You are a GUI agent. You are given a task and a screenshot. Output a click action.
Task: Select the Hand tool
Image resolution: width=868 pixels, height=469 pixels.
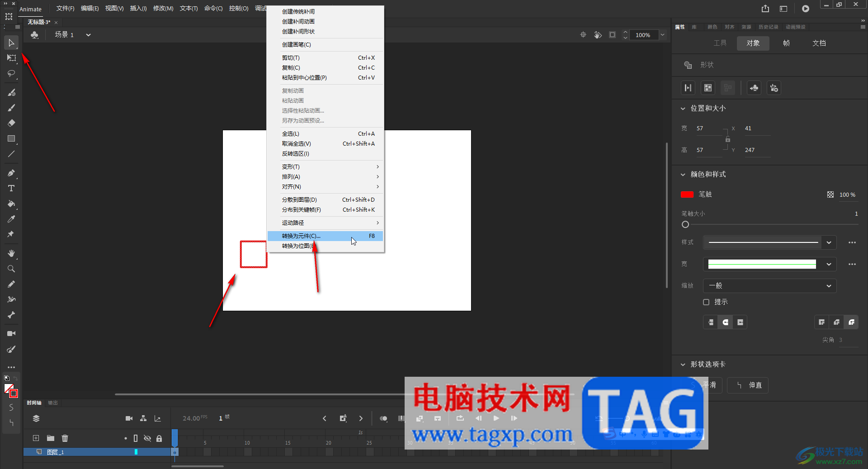pos(11,253)
